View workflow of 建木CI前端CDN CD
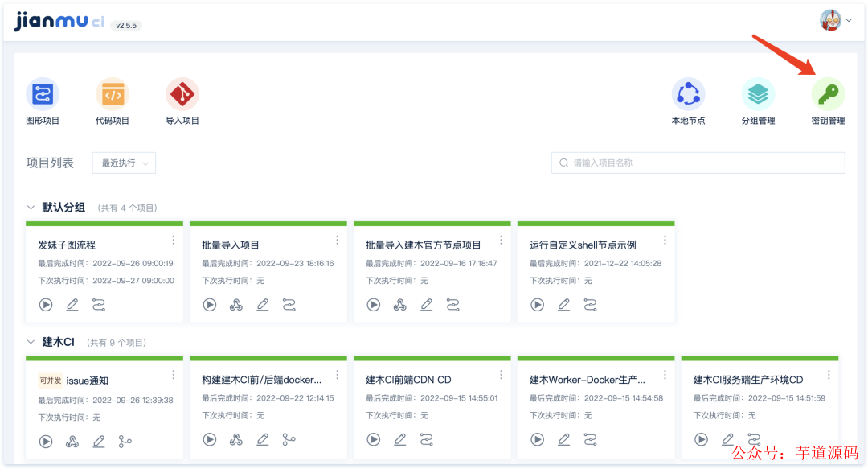The height and width of the screenshot is (469, 868). tap(426, 439)
